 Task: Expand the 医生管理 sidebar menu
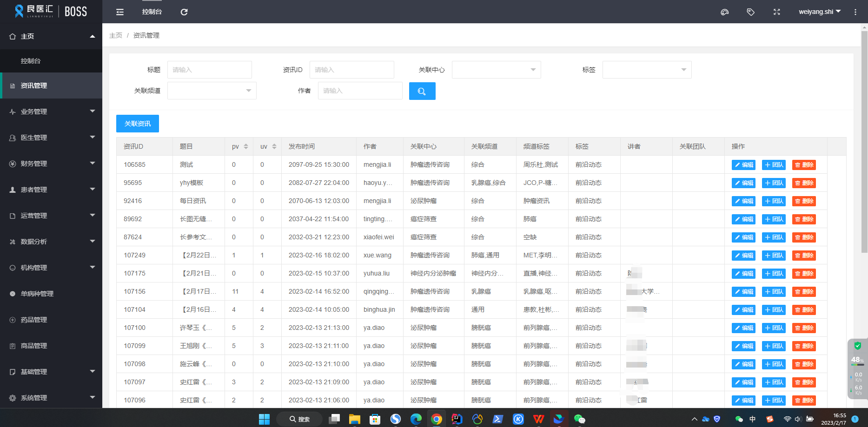[x=51, y=138]
